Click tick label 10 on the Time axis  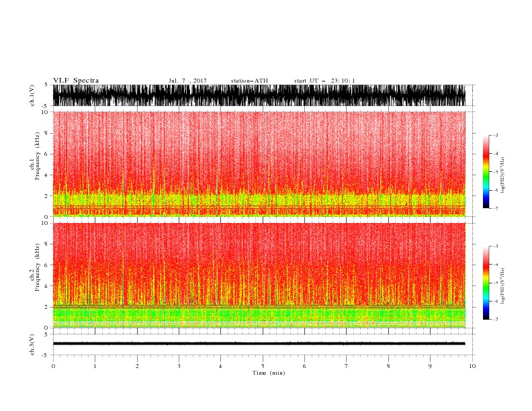tap(472, 366)
